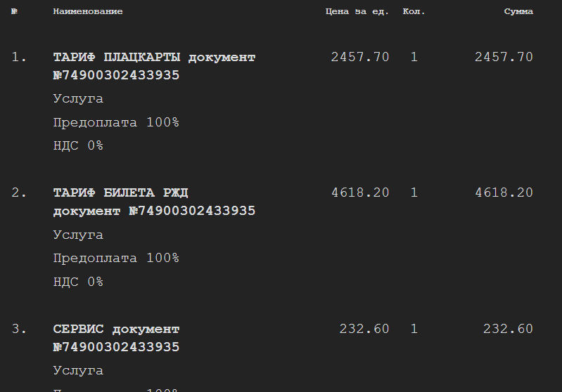Click the № column header

coord(14,11)
